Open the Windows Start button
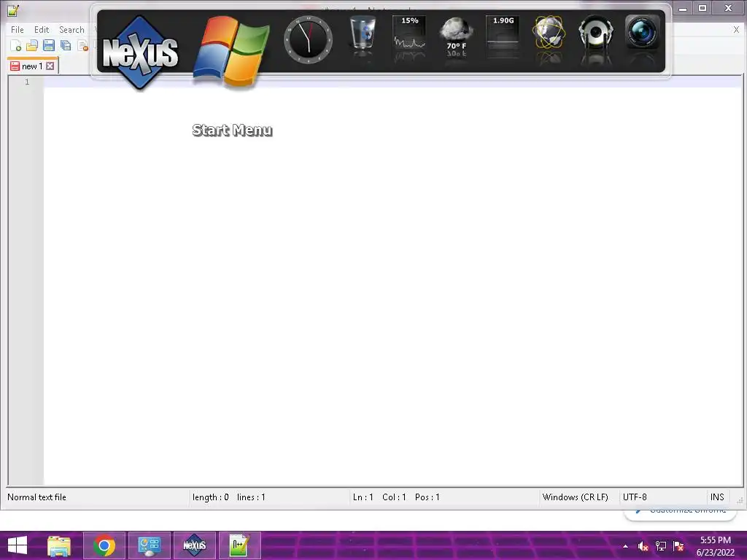The image size is (747, 560). point(18,545)
